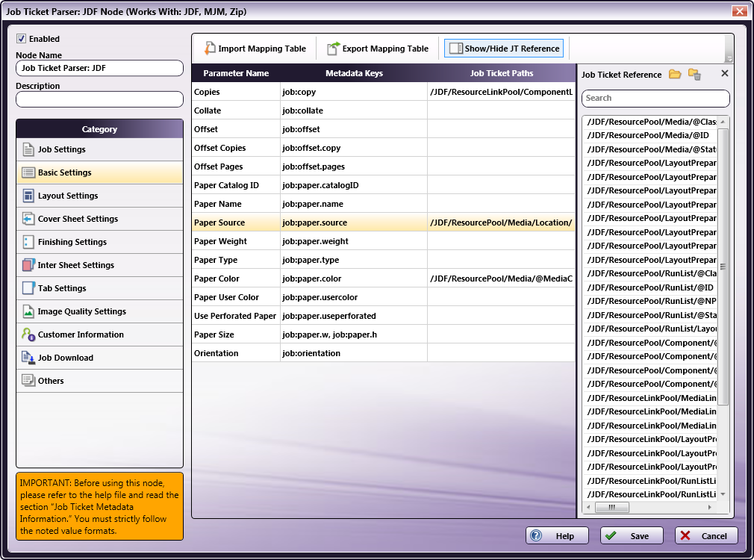This screenshot has width=754, height=560.
Task: Click the Others category icon
Action: coord(28,381)
